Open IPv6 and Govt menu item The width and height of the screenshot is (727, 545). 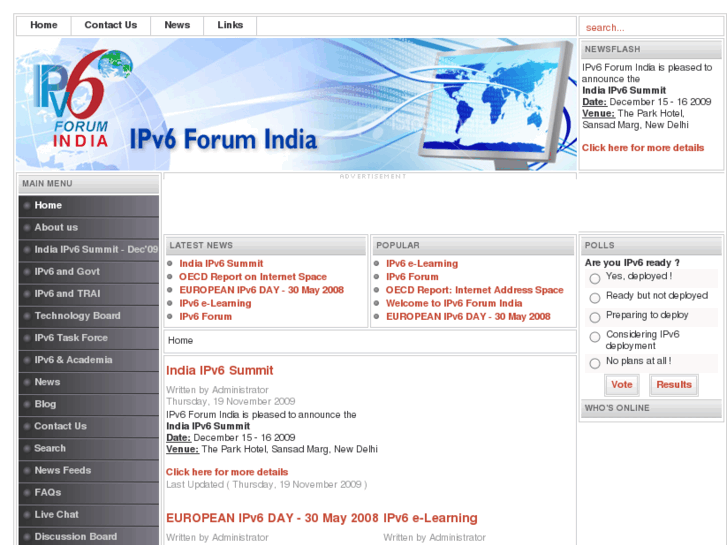89,272
